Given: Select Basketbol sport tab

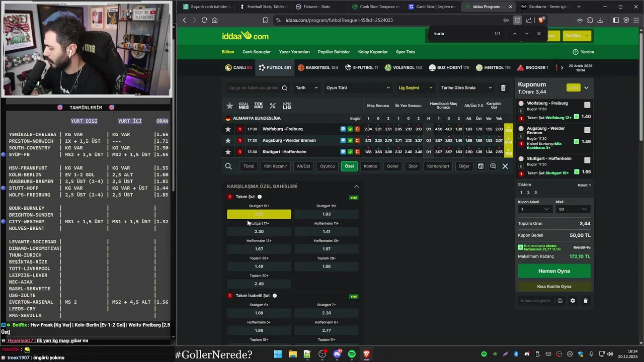Looking at the screenshot, I should [x=318, y=67].
